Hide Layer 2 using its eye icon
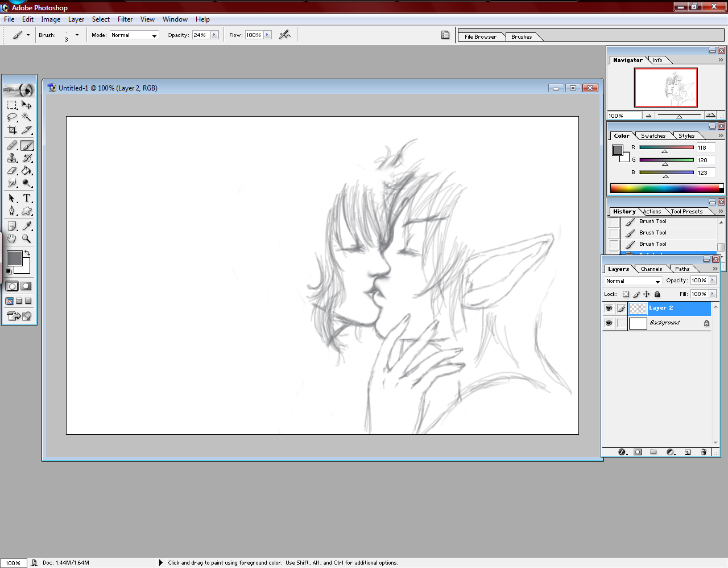The image size is (728, 568). tap(609, 308)
